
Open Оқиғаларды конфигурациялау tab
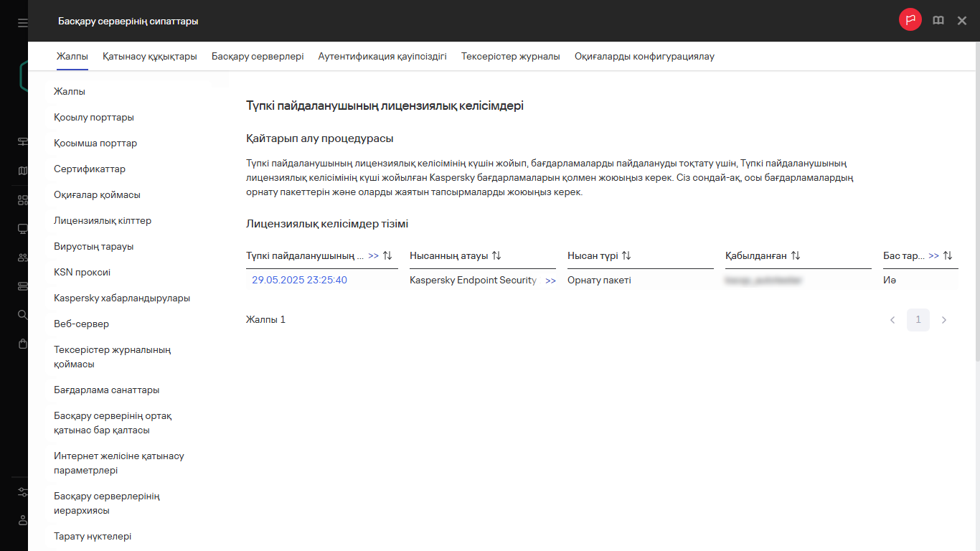[x=644, y=56]
